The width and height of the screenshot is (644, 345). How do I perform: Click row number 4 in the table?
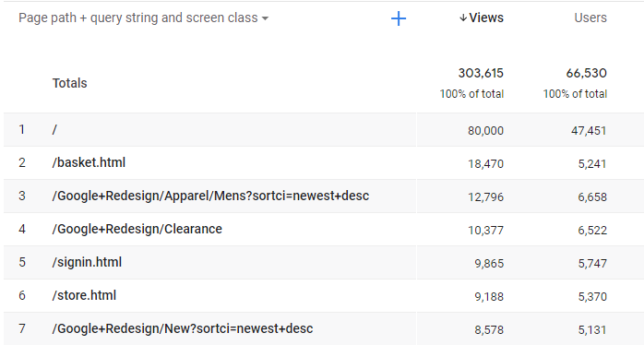tap(22, 229)
